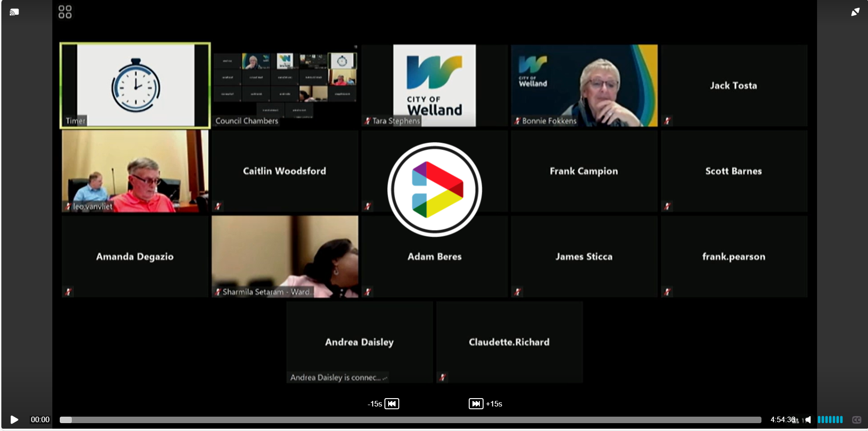Viewport: 868px width, 431px height.
Task: Mute audio using the speaker icon
Action: [808, 419]
